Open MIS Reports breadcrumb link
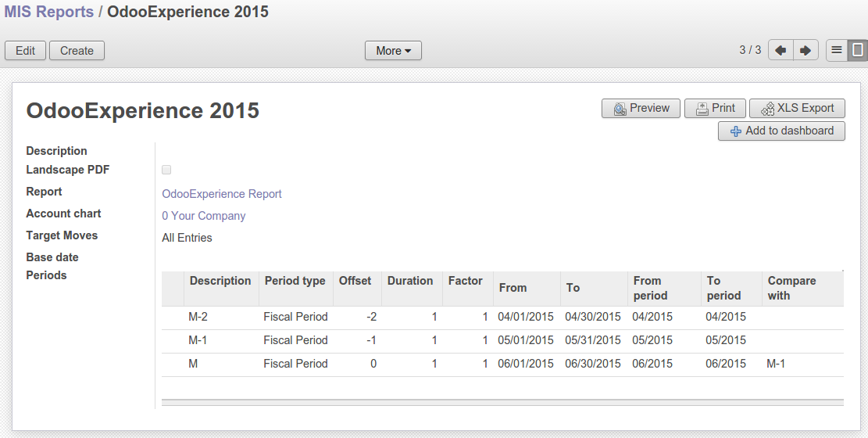The height and width of the screenshot is (438, 868). coord(48,12)
